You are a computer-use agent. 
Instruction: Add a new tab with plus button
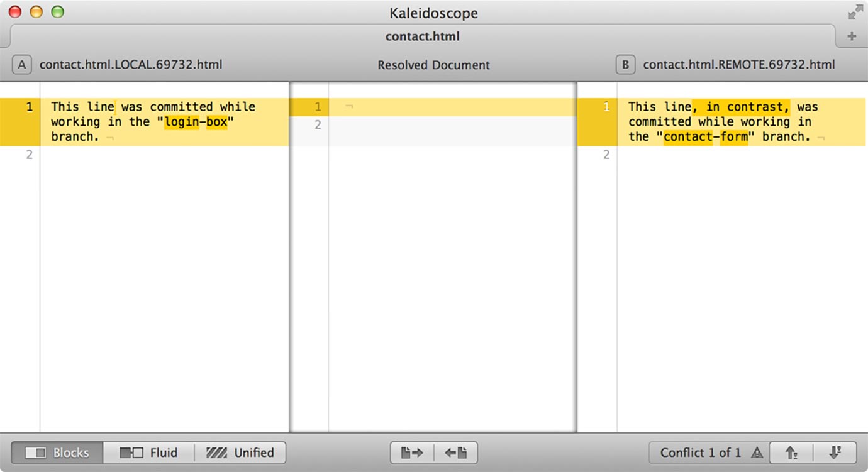coord(852,36)
